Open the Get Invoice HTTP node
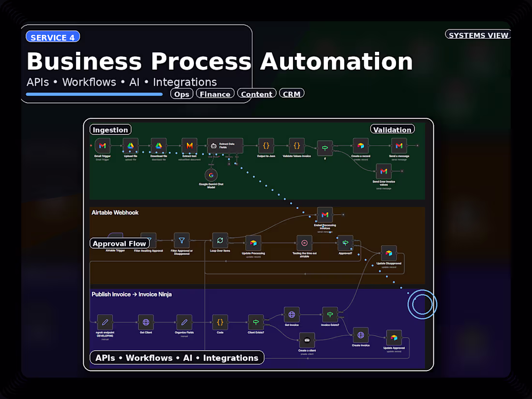Viewport: 532px width, 399px height. click(292, 314)
